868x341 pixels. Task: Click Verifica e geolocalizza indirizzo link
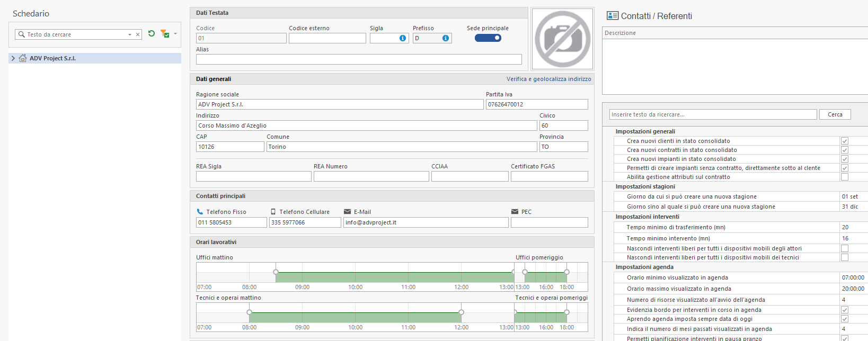tap(548, 79)
